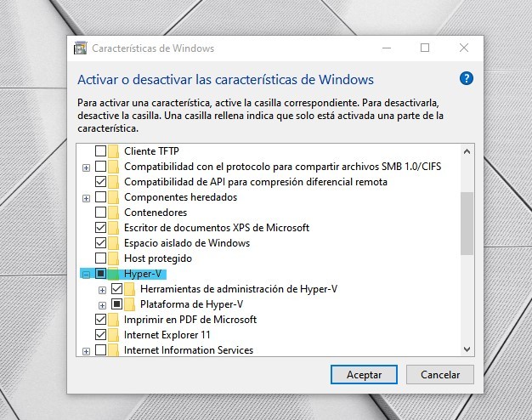Click folder icon beside Escritor de documentos XPS
This screenshot has width=532, height=420.
click(x=114, y=228)
